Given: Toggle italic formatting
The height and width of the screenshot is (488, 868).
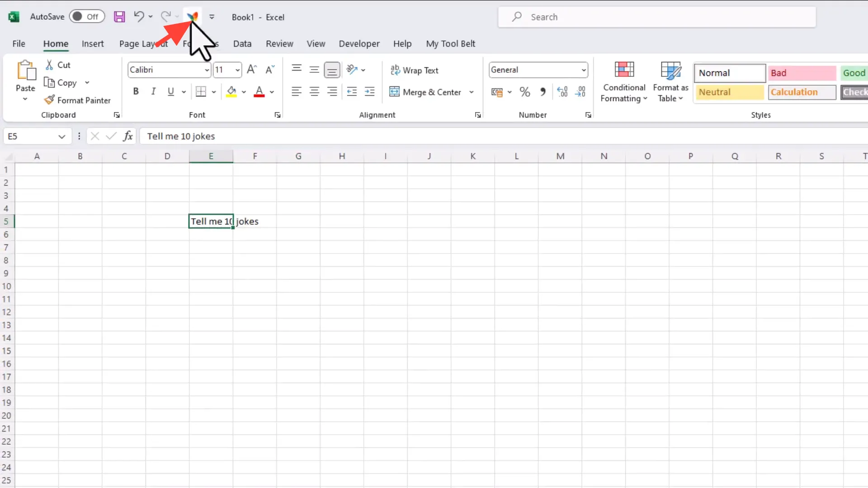Looking at the screenshot, I should (153, 91).
